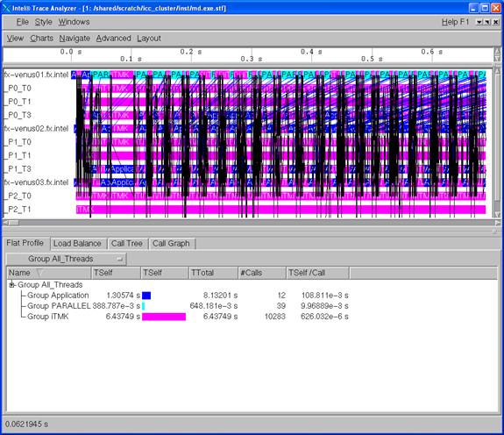Click inner window restore icon

[x=487, y=22]
